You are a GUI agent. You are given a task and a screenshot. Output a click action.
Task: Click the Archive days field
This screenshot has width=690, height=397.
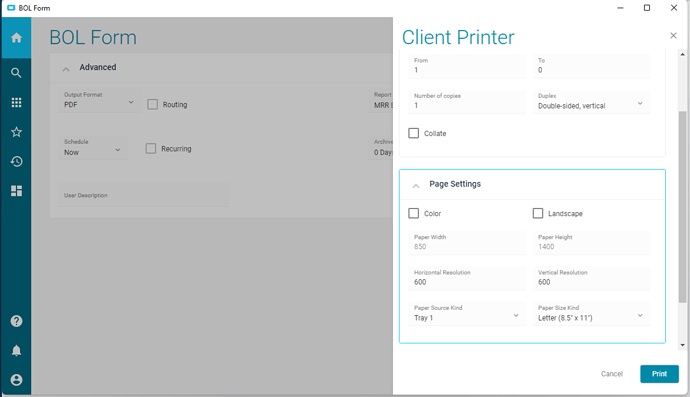click(x=381, y=147)
